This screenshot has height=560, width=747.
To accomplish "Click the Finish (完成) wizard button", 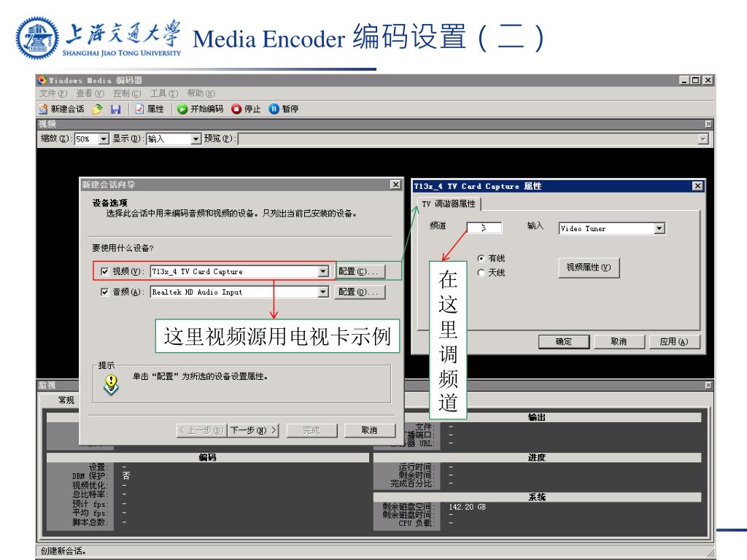I will point(311,430).
